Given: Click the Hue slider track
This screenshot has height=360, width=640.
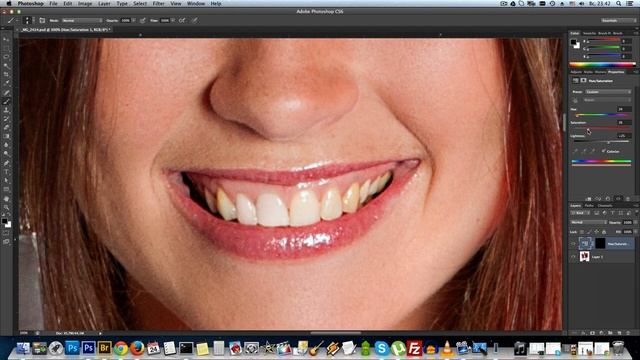Looking at the screenshot, I should pyautogui.click(x=602, y=115).
